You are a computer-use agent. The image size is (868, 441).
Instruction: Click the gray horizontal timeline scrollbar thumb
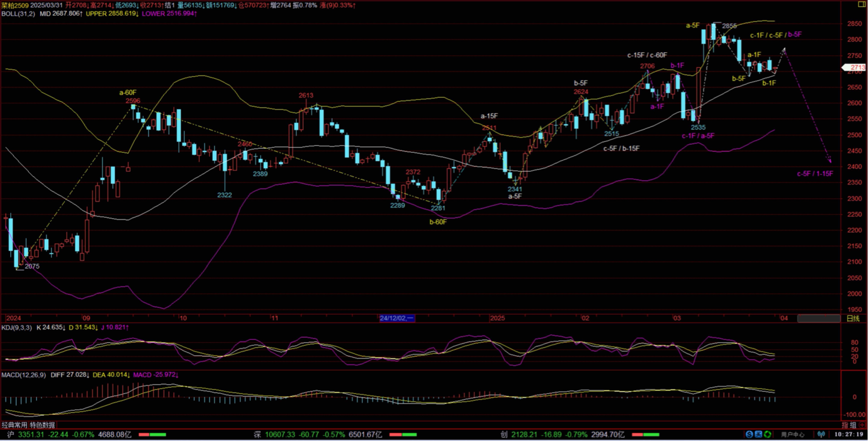pyautogui.click(x=818, y=318)
